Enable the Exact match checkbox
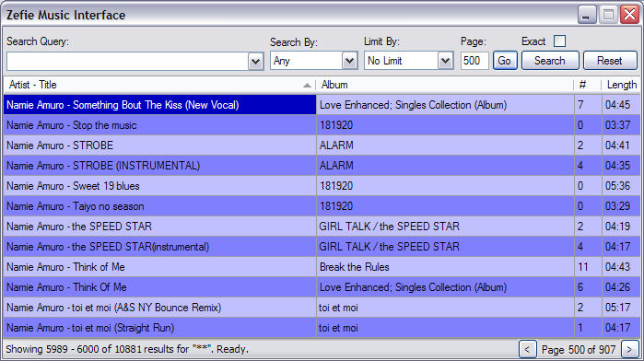This screenshot has height=361, width=644. [559, 41]
